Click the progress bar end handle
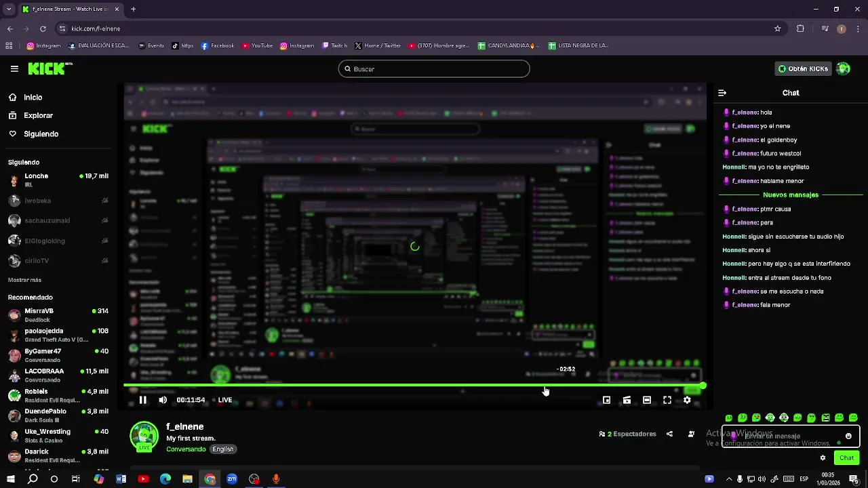This screenshot has width=868, height=488. coord(703,386)
